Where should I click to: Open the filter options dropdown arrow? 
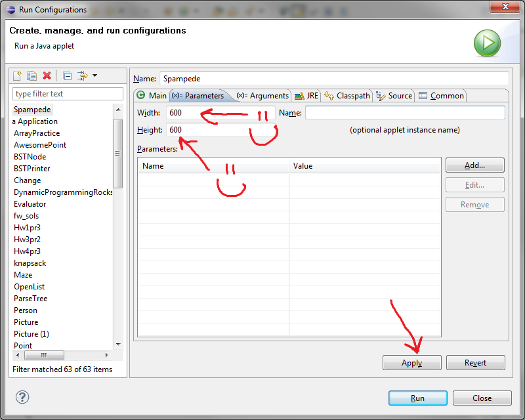pyautogui.click(x=94, y=76)
